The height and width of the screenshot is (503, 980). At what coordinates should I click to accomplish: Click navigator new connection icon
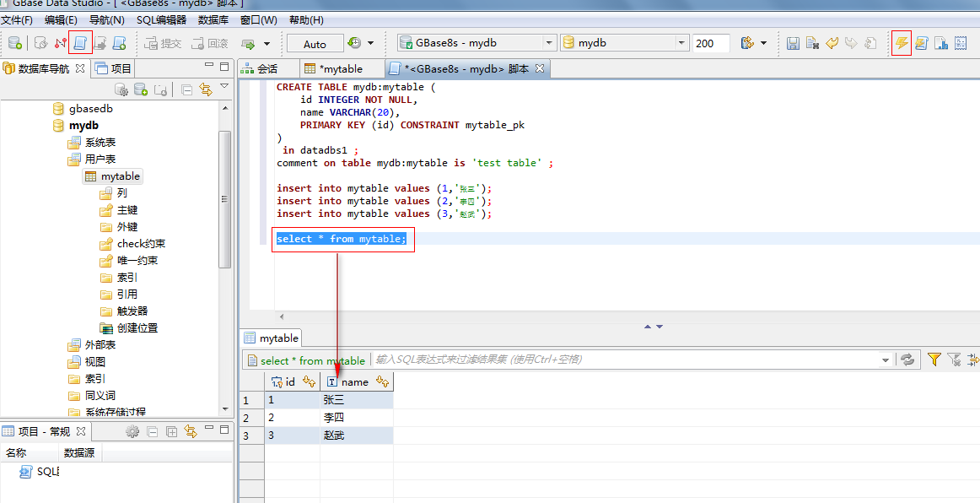click(x=141, y=89)
